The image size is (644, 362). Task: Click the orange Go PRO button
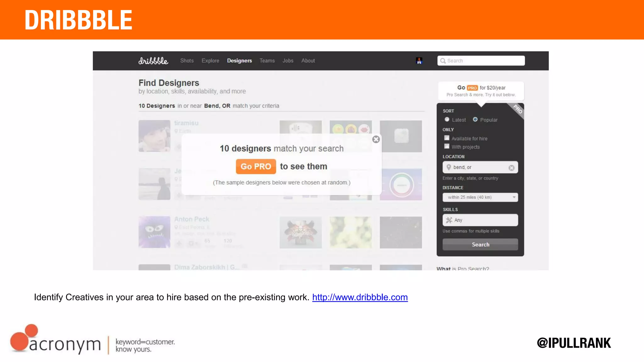[x=256, y=166]
